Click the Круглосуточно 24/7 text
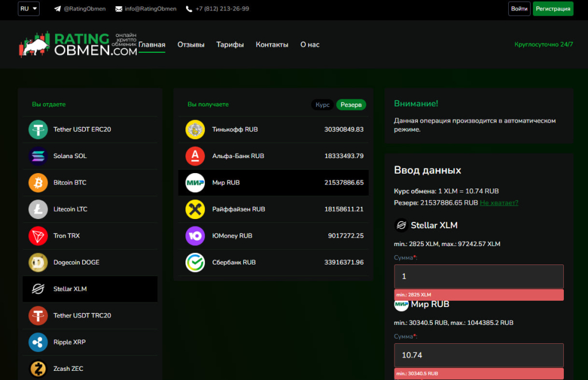 [544, 45]
